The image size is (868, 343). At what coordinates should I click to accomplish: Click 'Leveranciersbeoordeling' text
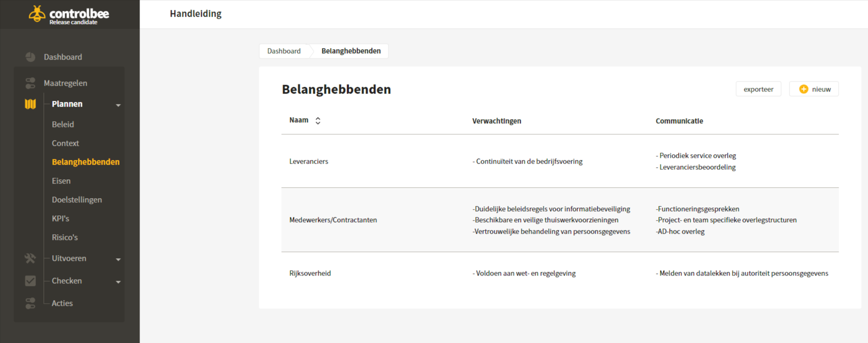696,167
